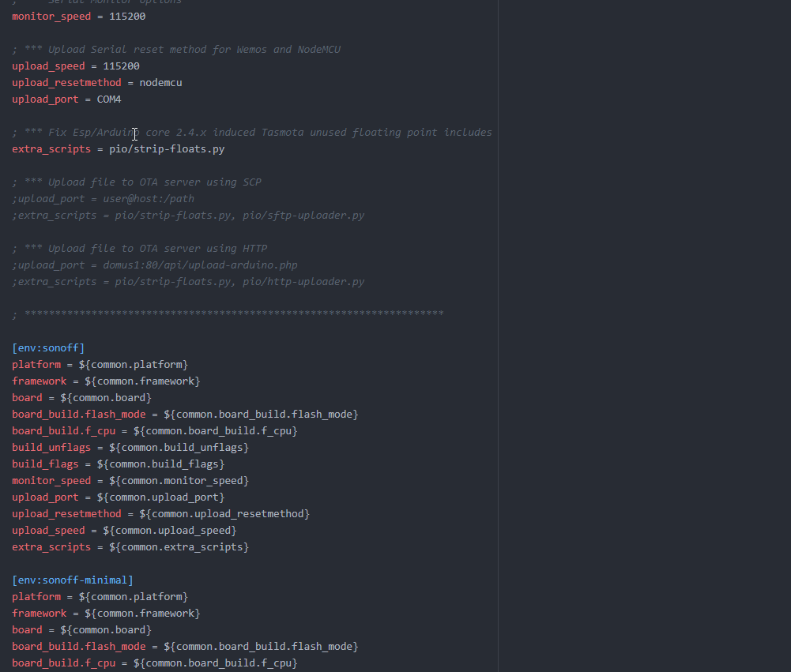Select the 'COM4' port value
The width and height of the screenshot is (791, 672).
[x=109, y=99]
